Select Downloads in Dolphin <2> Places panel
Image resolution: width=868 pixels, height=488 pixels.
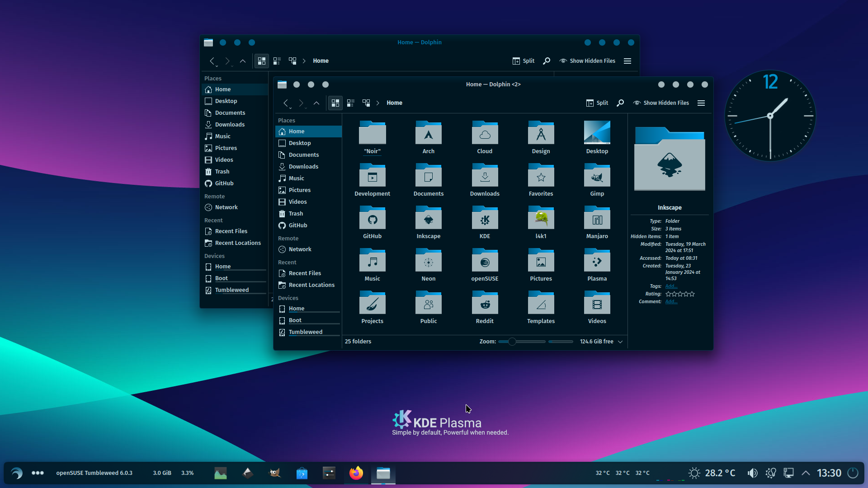pyautogui.click(x=308, y=167)
